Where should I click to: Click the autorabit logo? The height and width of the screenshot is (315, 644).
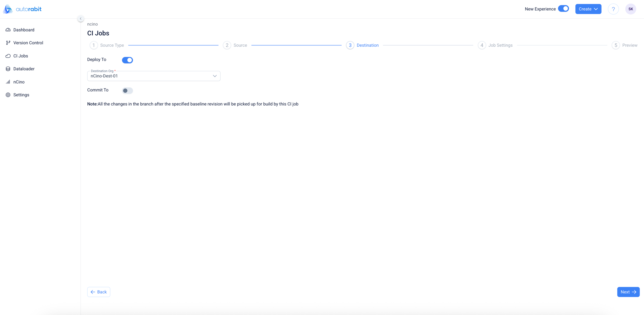pyautogui.click(x=22, y=9)
